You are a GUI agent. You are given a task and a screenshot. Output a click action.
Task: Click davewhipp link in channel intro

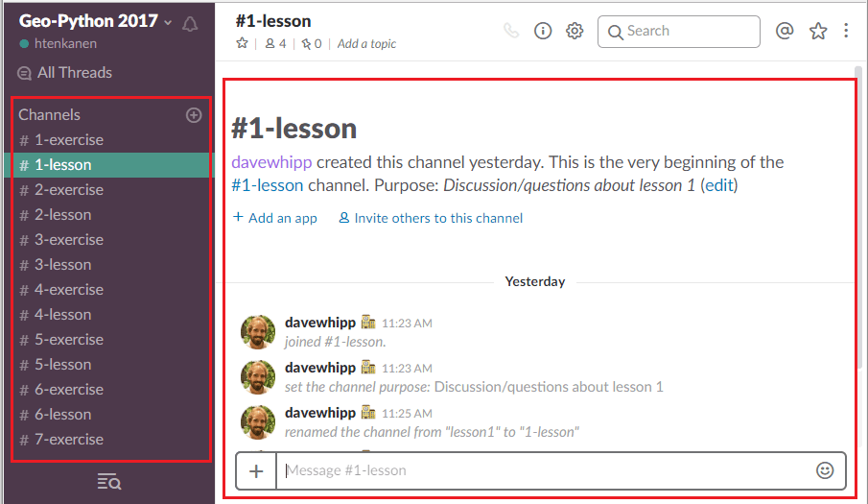[271, 162]
